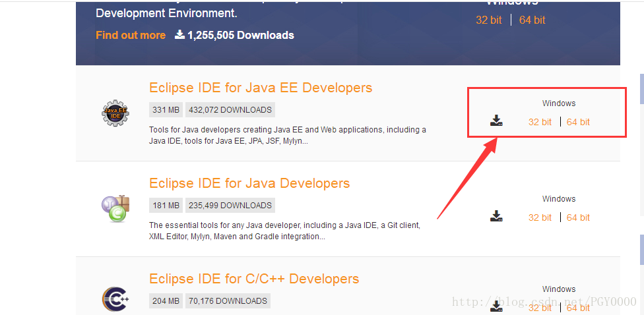Click download icon for Java Developers

coord(497,216)
